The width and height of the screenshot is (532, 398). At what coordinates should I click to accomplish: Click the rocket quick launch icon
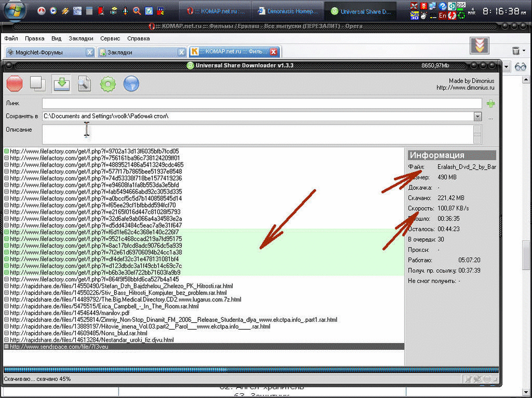click(x=125, y=11)
